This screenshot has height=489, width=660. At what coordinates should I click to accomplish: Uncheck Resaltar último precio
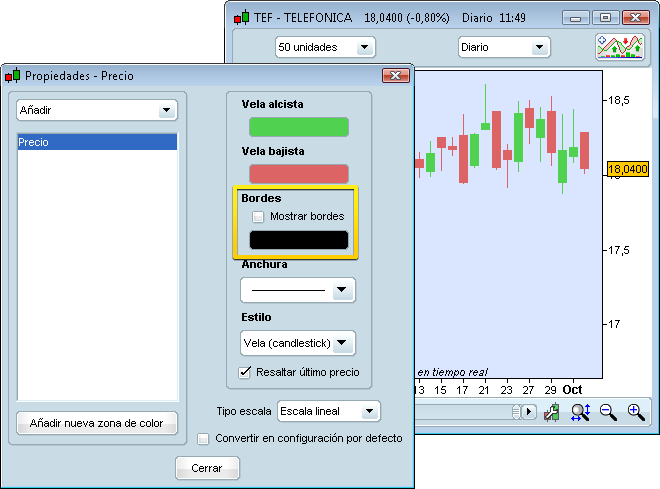pyautogui.click(x=245, y=372)
